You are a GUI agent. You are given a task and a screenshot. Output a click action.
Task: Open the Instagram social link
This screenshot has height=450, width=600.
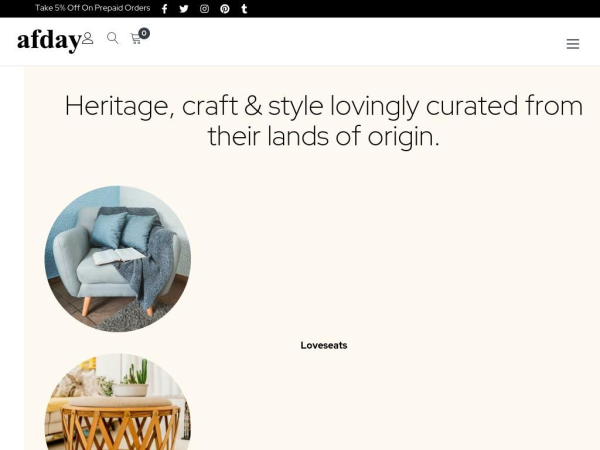[x=204, y=9]
